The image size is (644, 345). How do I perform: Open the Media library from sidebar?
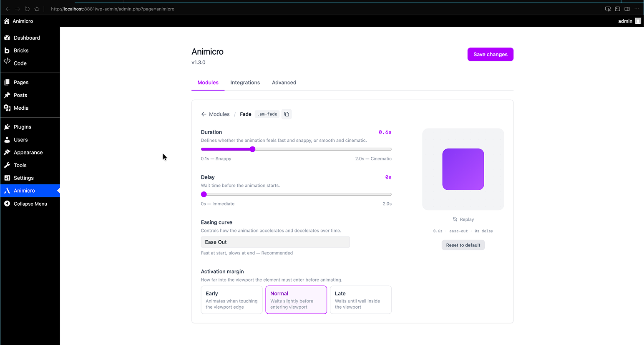click(21, 108)
